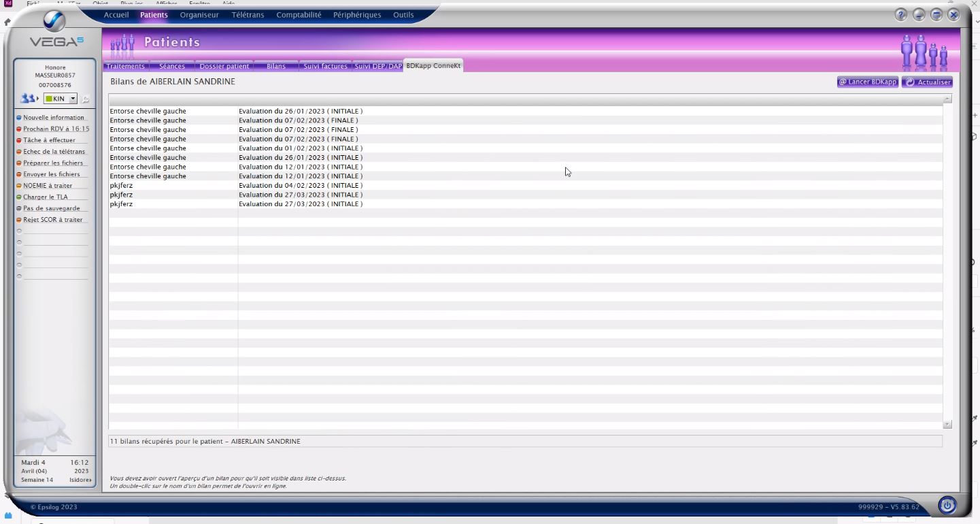Select the pkjferz evaluation dated 04/02/2023

[525, 185]
